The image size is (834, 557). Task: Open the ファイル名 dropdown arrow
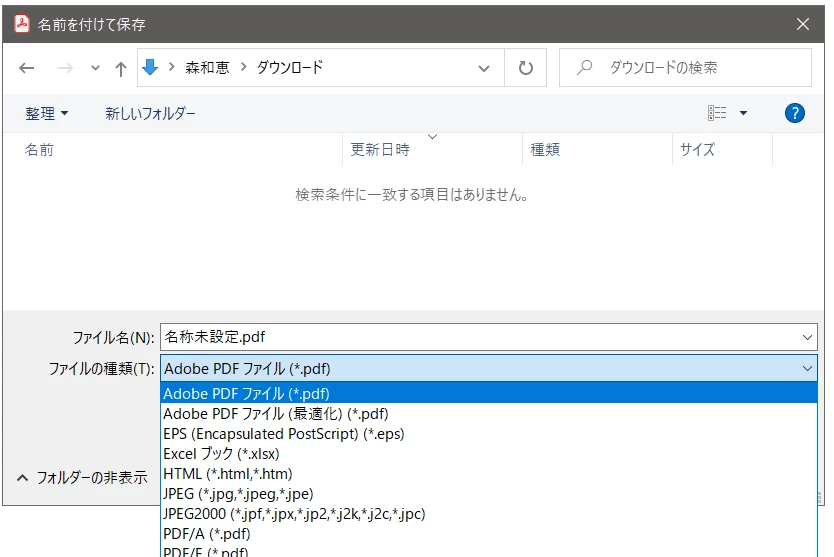coord(807,337)
